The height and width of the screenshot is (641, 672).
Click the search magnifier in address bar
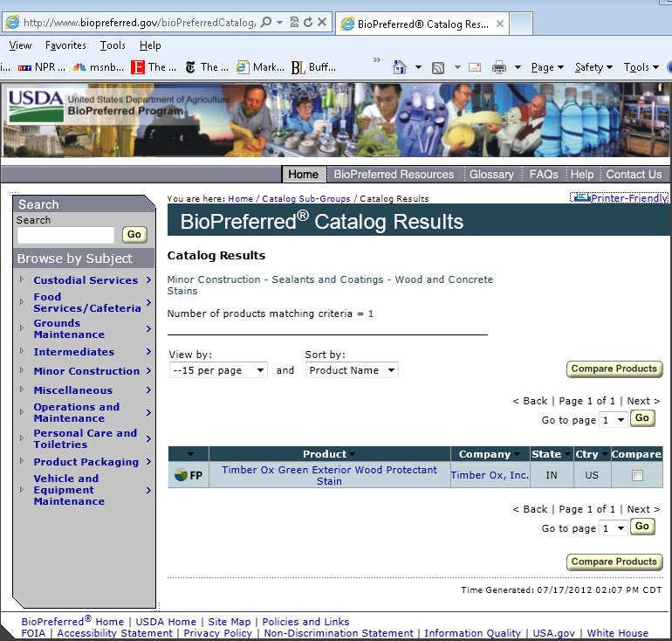[265, 22]
